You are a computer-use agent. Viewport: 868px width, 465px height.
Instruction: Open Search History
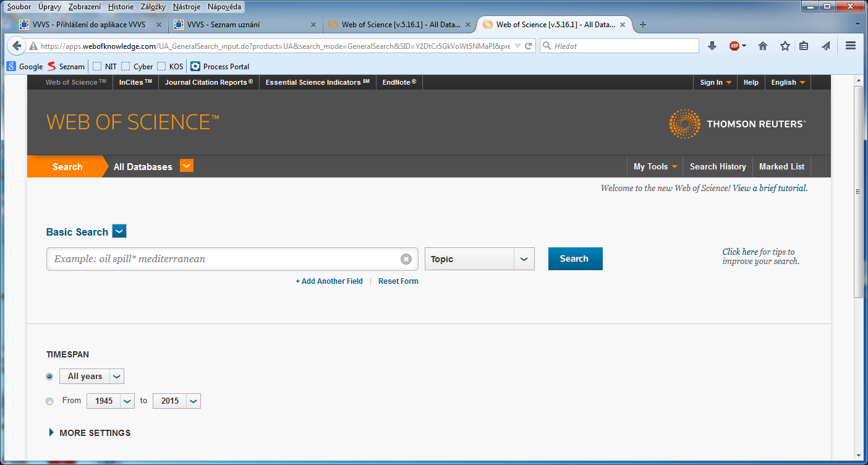(718, 166)
